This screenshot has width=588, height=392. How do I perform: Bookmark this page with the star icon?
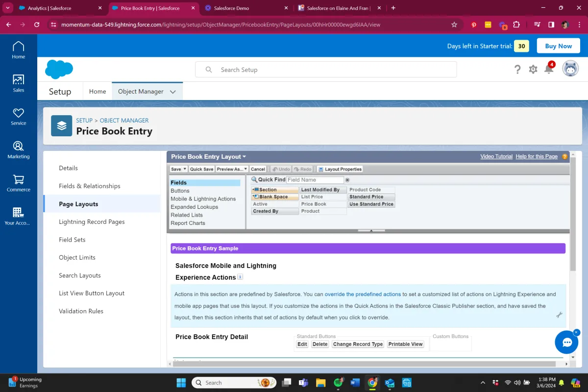point(454,24)
